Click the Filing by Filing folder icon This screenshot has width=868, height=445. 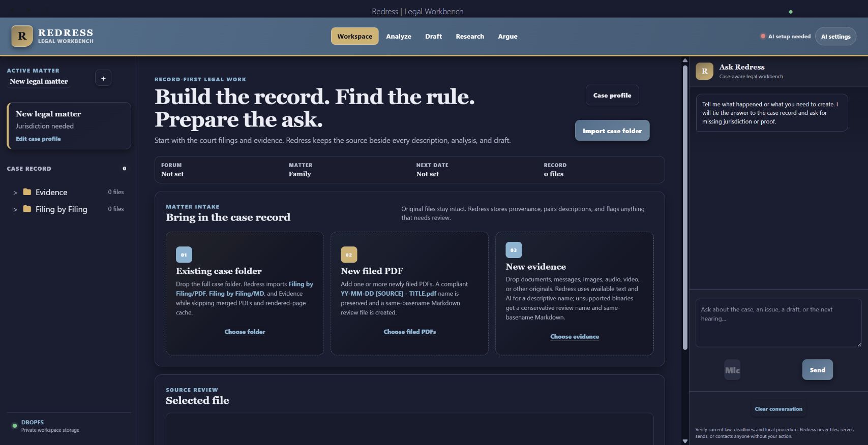tap(27, 209)
